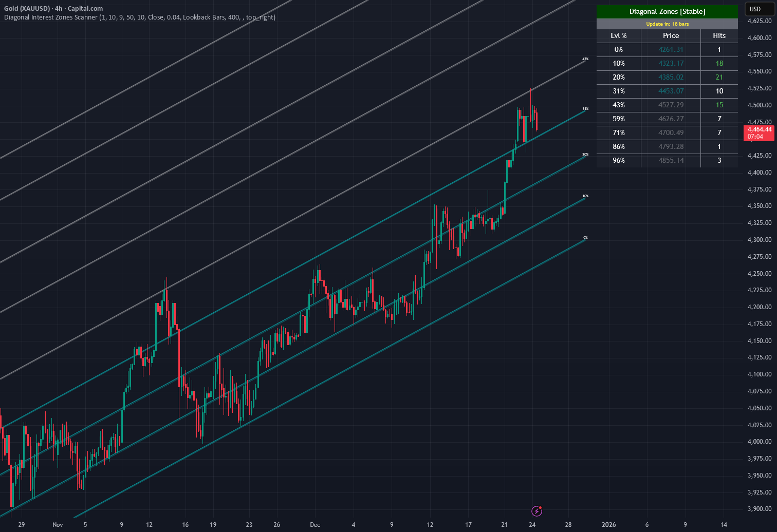The height and width of the screenshot is (532, 777).
Task: Select the Diagonal Interest Zones Scanner indicator legend
Action: click(140, 17)
